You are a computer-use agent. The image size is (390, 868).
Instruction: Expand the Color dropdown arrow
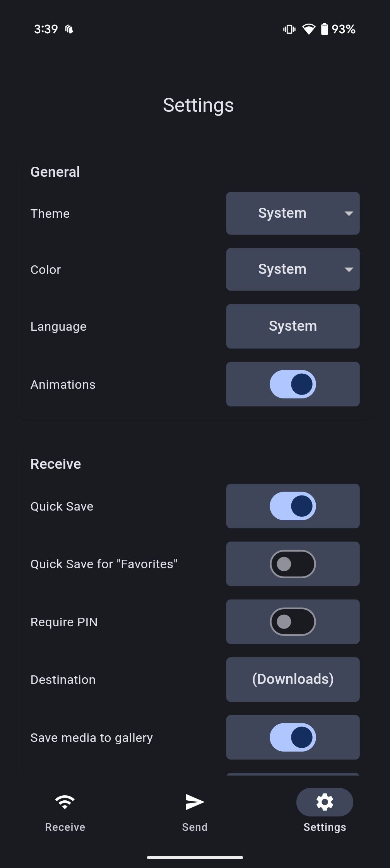point(349,270)
